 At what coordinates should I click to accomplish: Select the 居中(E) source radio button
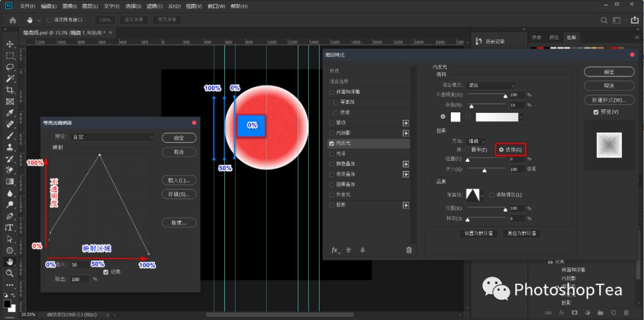pyautogui.click(x=467, y=150)
